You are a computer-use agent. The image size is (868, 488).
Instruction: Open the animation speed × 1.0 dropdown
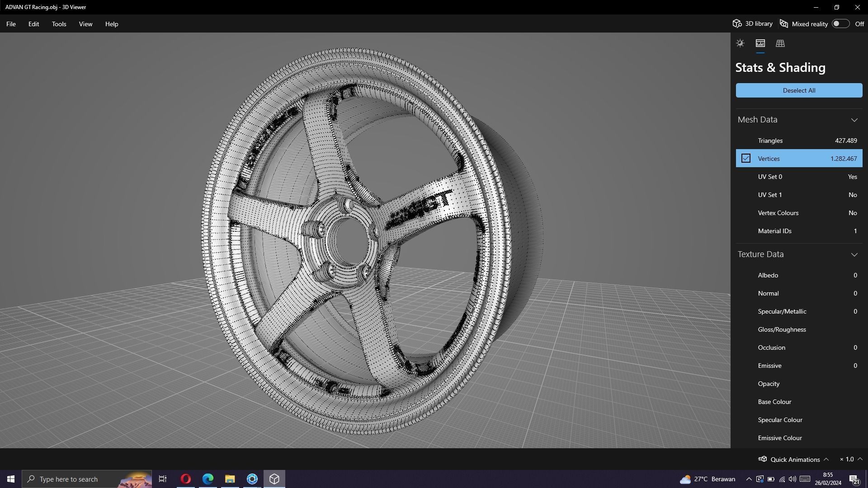[851, 459]
